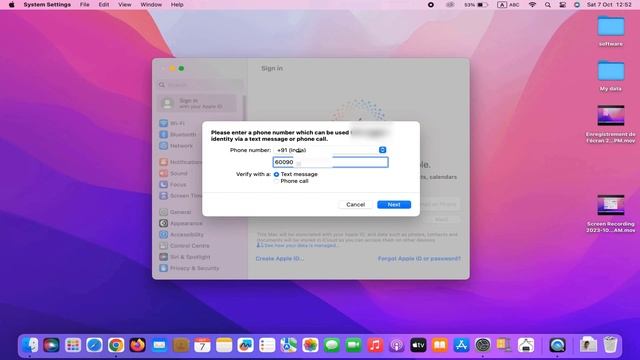Open Music from the dock
640x360 pixels.
click(x=375, y=345)
